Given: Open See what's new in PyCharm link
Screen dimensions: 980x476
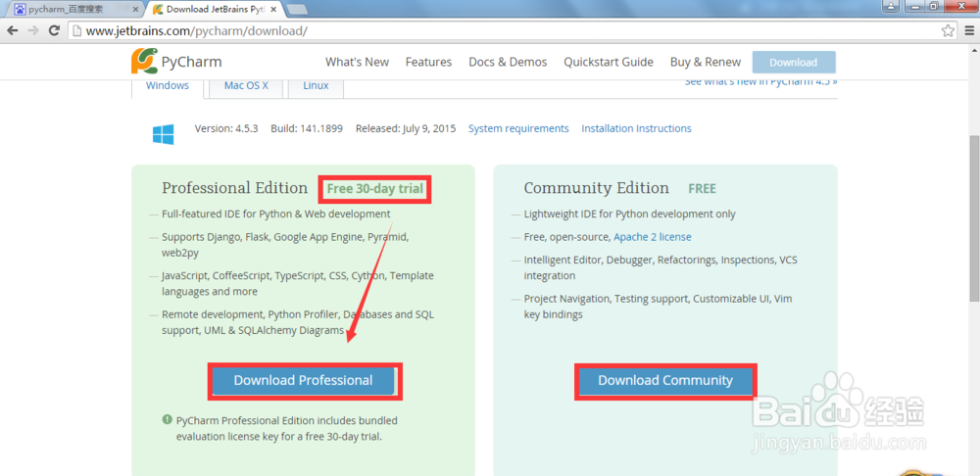Looking at the screenshot, I should 761,82.
